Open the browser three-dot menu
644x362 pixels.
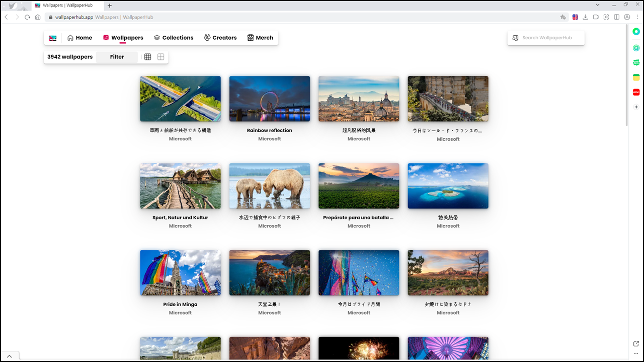637,17
